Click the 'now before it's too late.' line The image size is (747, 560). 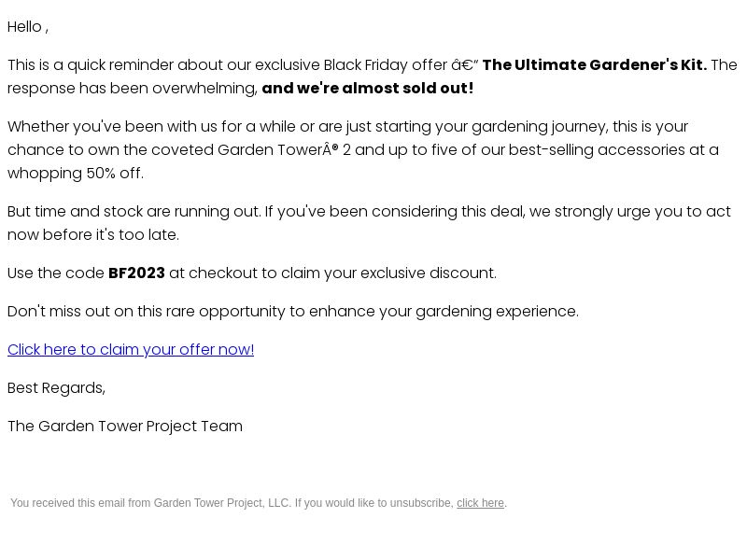pos(93,234)
